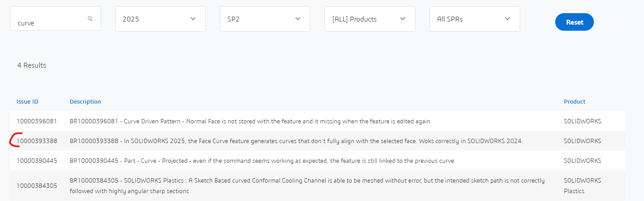Screen dimensions: 644x201
Task: Focus the search field containing 'curve'
Action: (x=55, y=18)
